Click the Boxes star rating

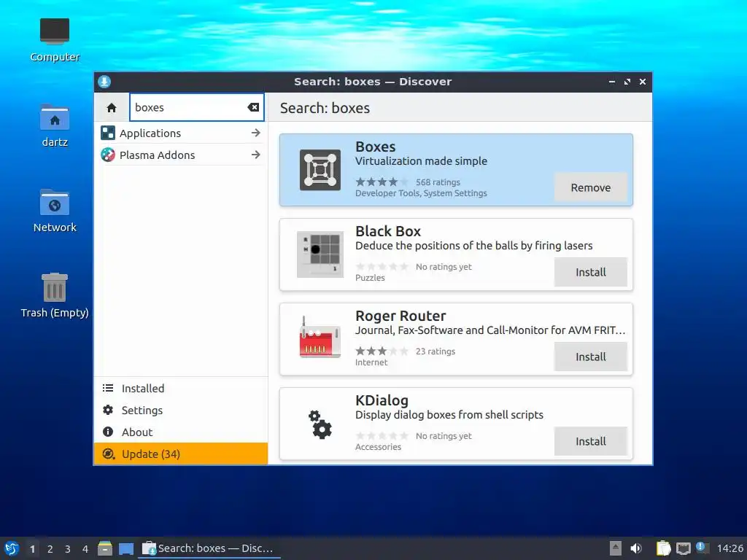(x=382, y=182)
